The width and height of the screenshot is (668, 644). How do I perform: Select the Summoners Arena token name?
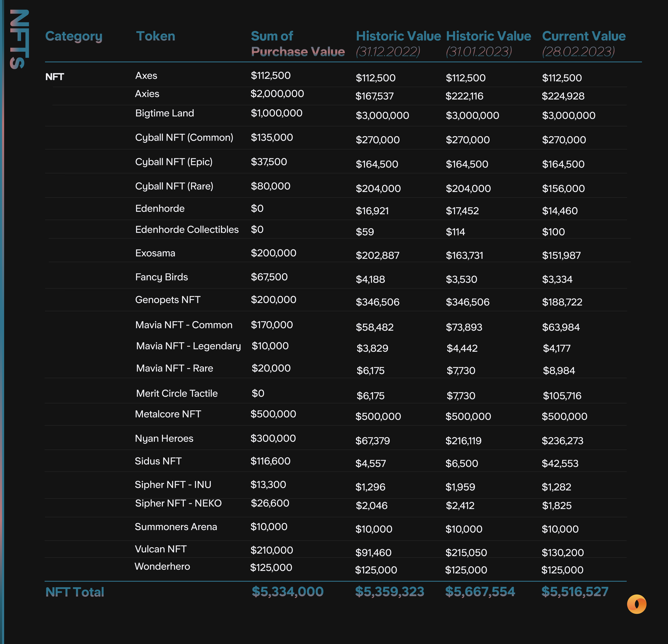coord(176,527)
